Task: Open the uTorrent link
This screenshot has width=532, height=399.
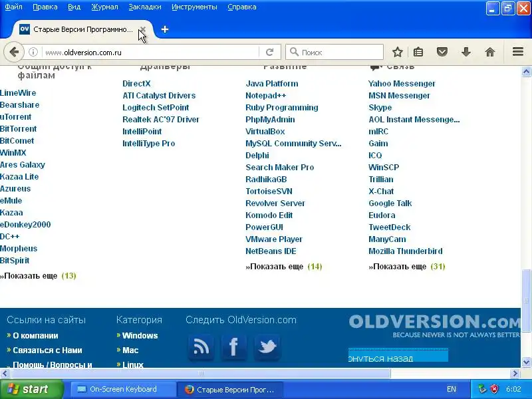Action: click(x=15, y=117)
